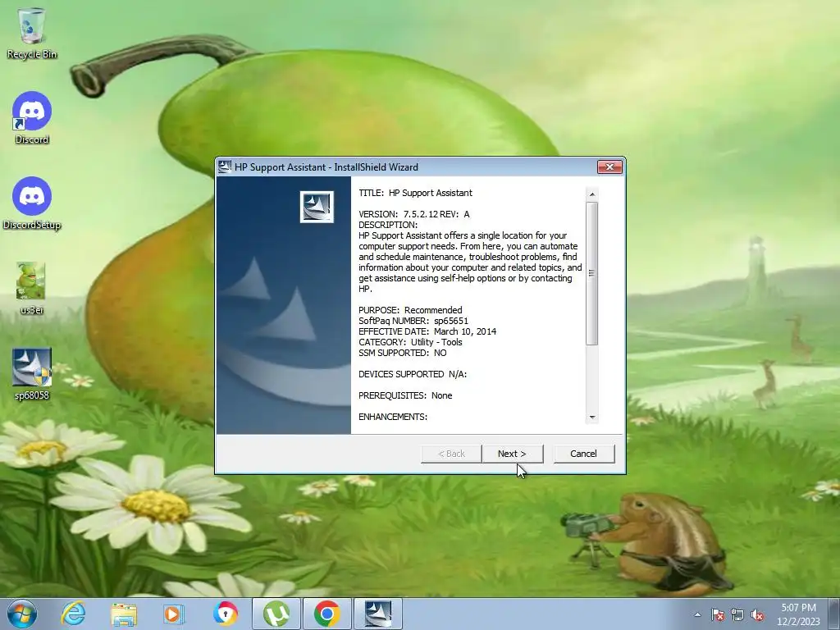Click the 'ENHANCEMENTS:' heading
840x630 pixels.
393,417
